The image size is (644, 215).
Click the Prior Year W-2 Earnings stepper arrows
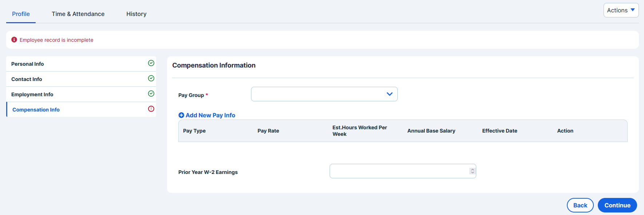(472, 171)
